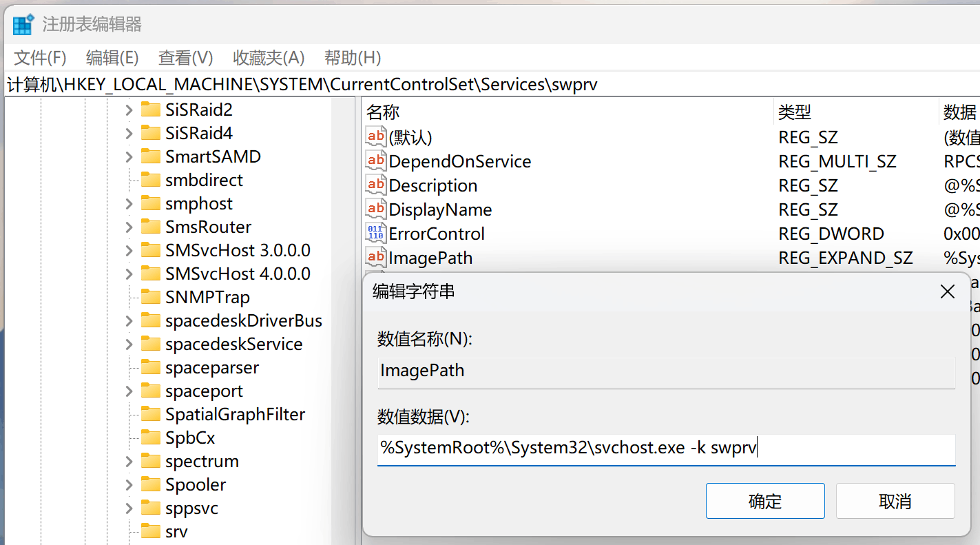Select the Description value's string icon
Image resolution: width=980 pixels, height=545 pixels.
pos(376,185)
